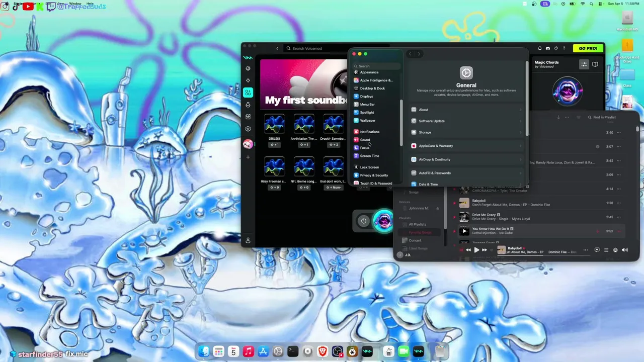The height and width of the screenshot is (362, 644).
Task: Open Software Update row in General
Action: [x=466, y=121]
